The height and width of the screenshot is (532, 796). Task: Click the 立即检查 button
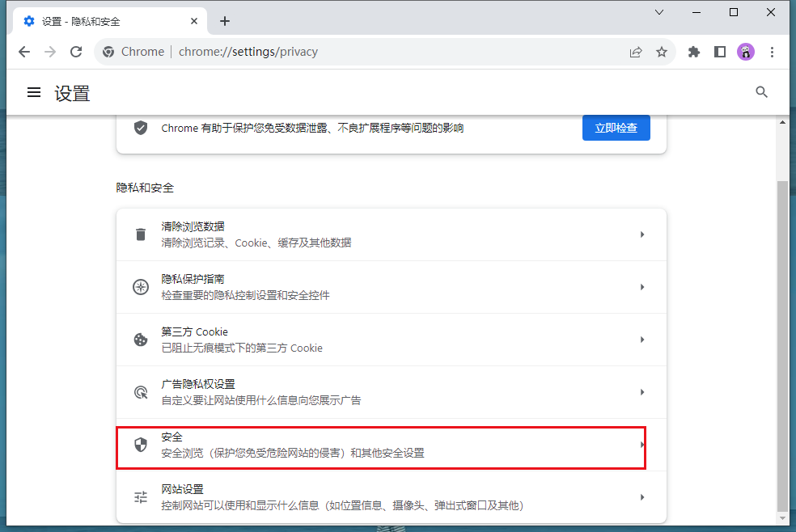[616, 128]
